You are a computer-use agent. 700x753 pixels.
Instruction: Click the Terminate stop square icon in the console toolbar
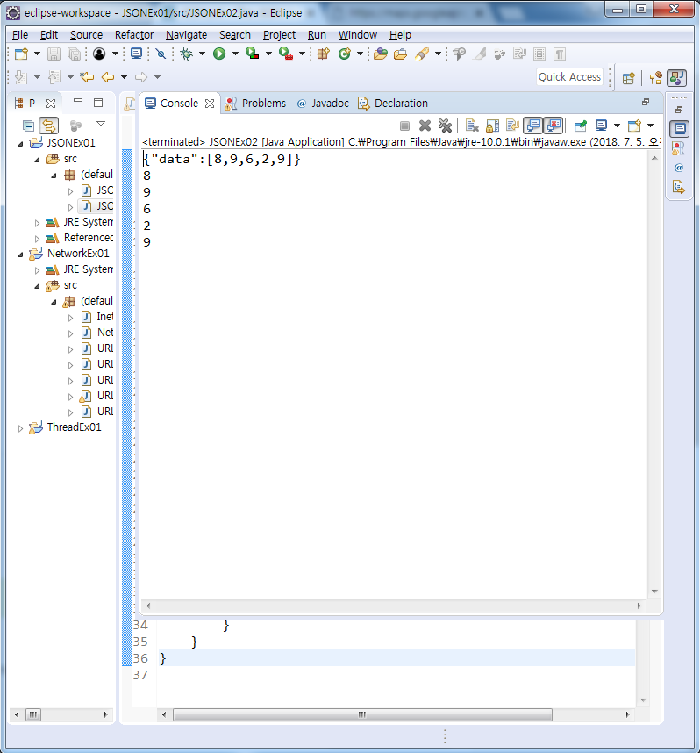(404, 125)
